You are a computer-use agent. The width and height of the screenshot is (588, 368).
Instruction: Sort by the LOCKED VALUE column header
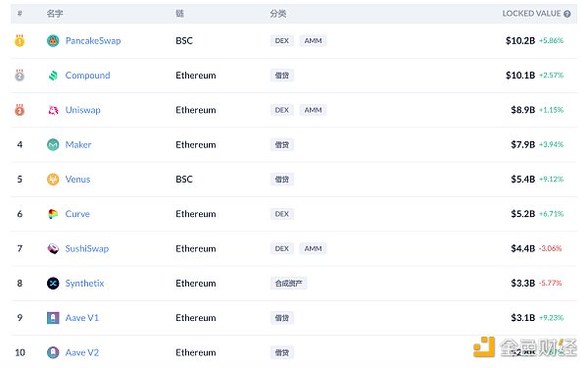click(x=531, y=14)
